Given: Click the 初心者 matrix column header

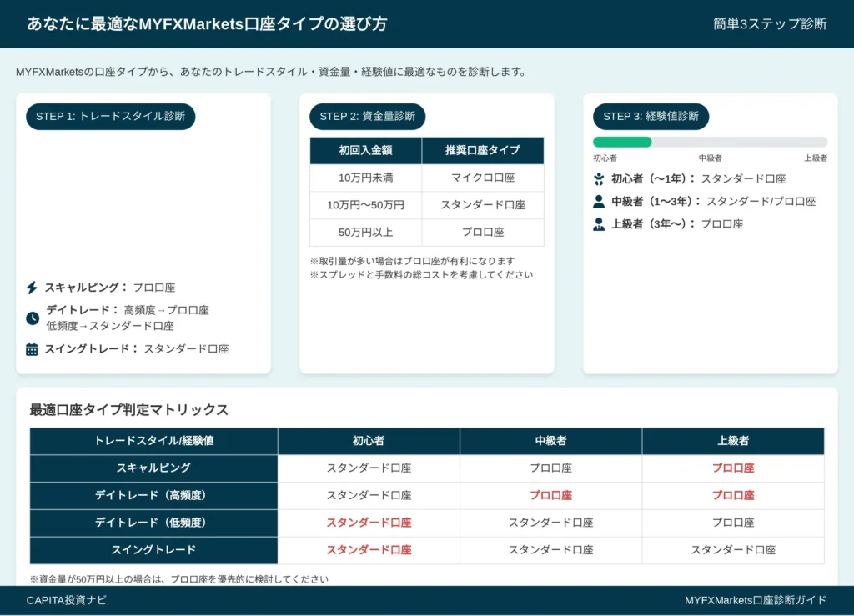Looking at the screenshot, I should 369,441.
